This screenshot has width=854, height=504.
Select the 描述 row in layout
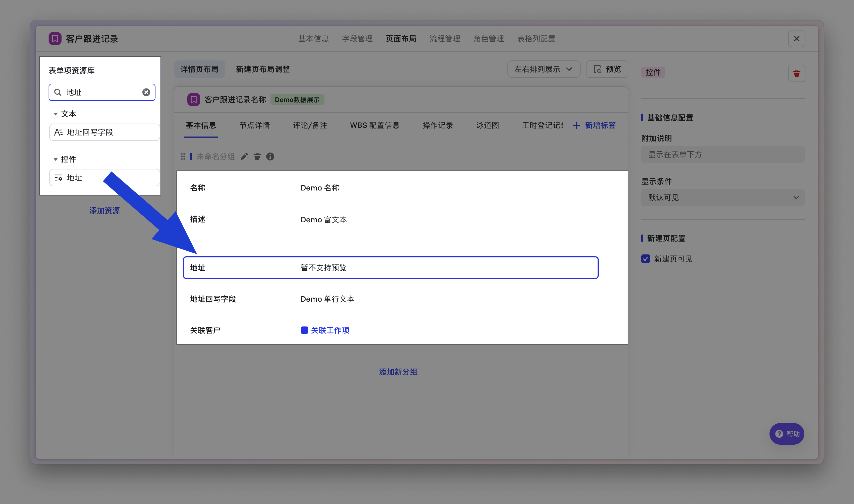[x=390, y=219]
